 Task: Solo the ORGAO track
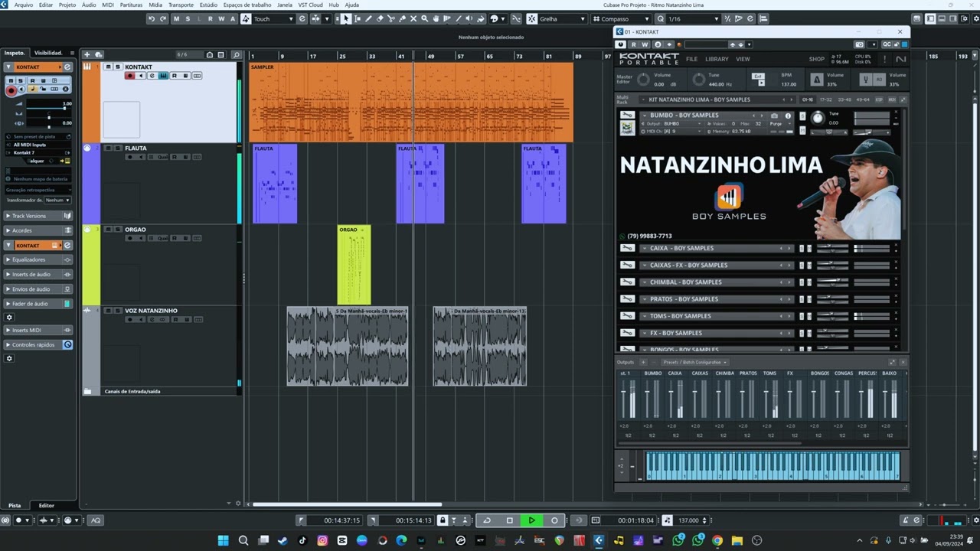click(117, 230)
